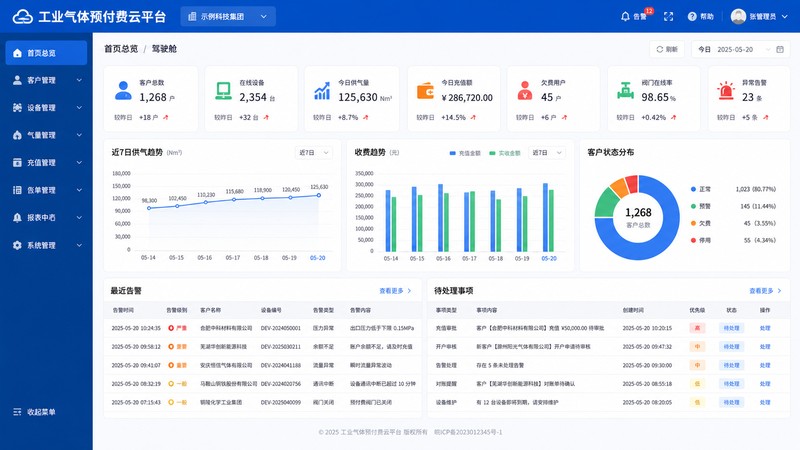
Task: Click 首页总览 breadcrumb
Action: coord(121,49)
